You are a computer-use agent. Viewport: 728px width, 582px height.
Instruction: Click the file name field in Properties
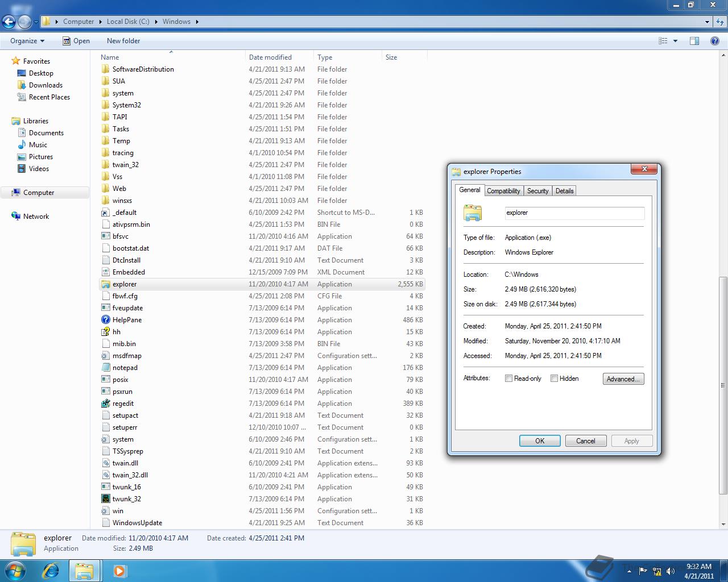[574, 213]
